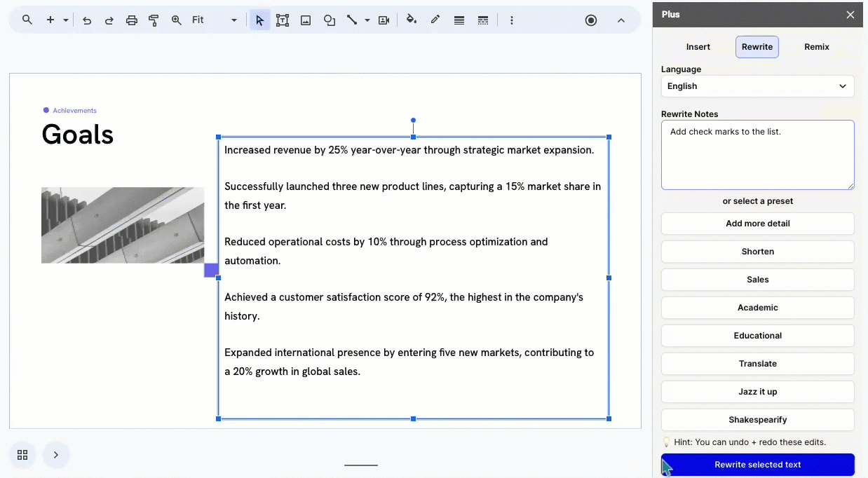Click the insert image icon
868x478 pixels.
(306, 20)
